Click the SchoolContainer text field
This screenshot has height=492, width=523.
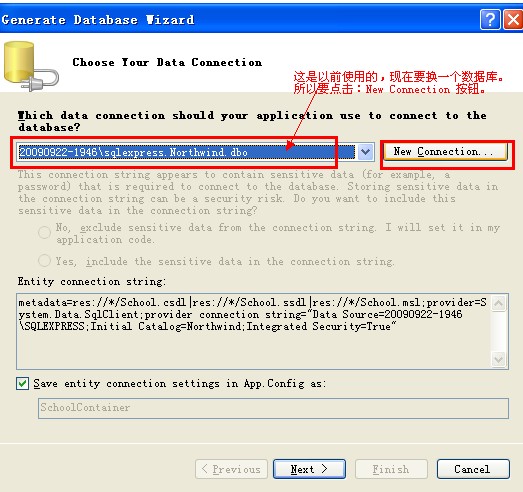coord(274,408)
